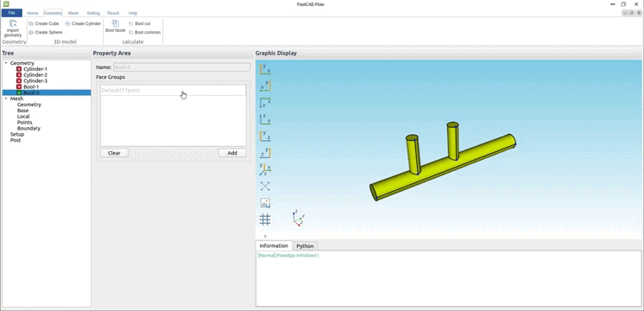Toggle the grid icon in graphic display
Image resolution: width=644 pixels, height=311 pixels.
point(265,219)
